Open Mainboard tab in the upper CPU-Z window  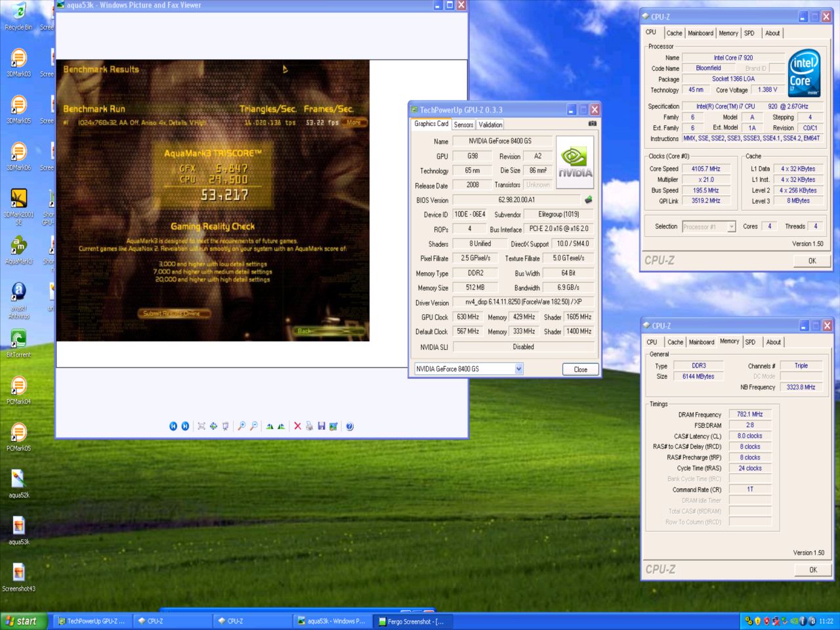click(x=700, y=33)
